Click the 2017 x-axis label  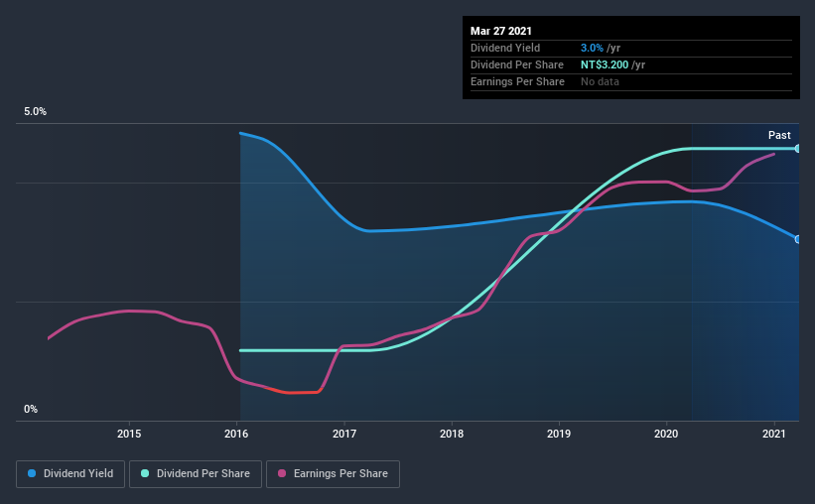pyautogui.click(x=344, y=434)
